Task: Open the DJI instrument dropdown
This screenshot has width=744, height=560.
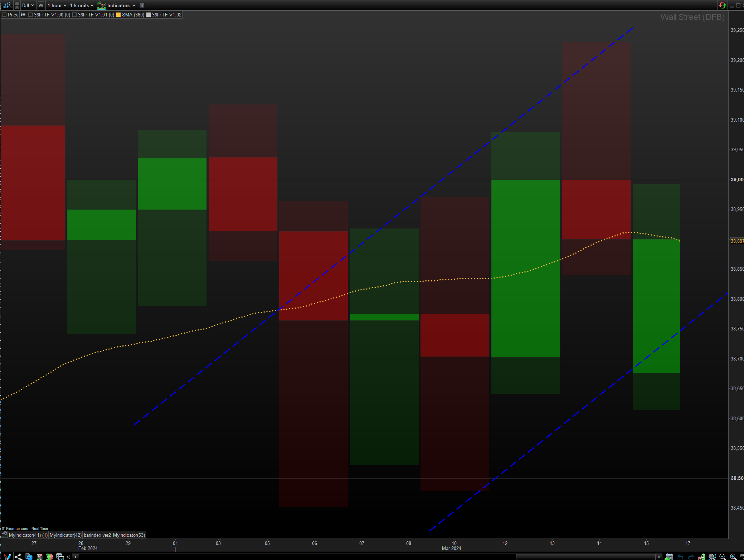Action: click(28, 5)
